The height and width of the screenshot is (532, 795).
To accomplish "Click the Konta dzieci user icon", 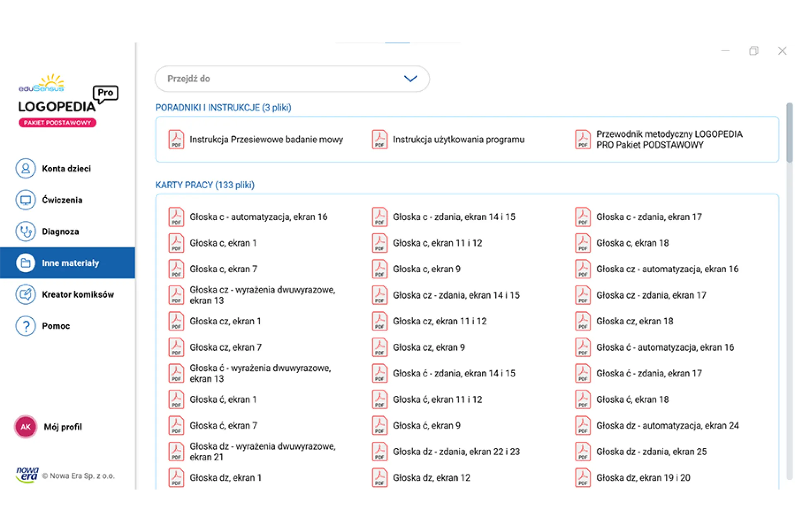I will tap(26, 168).
